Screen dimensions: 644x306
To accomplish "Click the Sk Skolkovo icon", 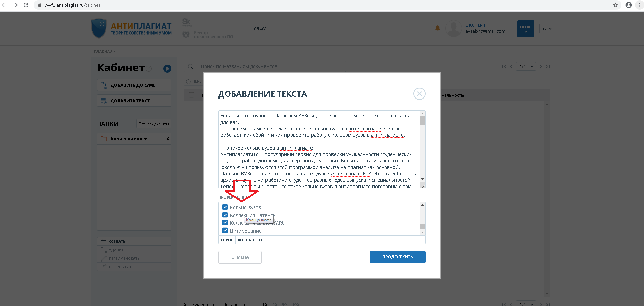I will pyautogui.click(x=187, y=22).
